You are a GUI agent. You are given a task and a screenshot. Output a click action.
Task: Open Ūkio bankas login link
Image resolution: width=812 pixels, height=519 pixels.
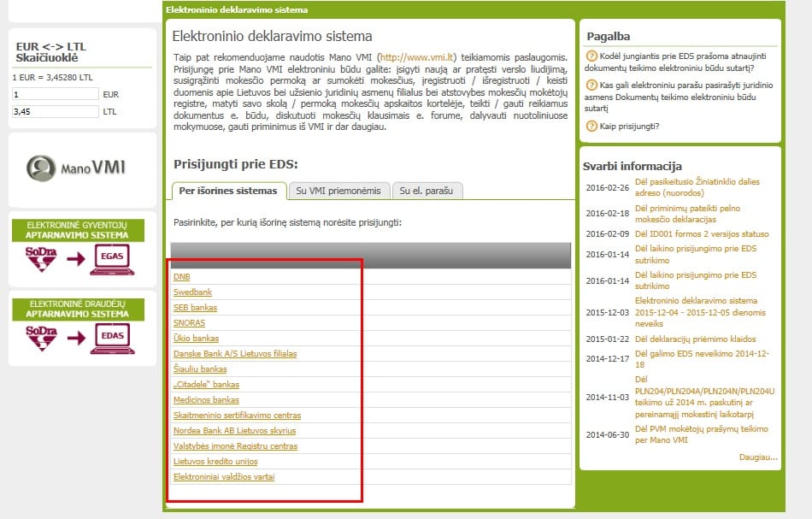(197, 339)
